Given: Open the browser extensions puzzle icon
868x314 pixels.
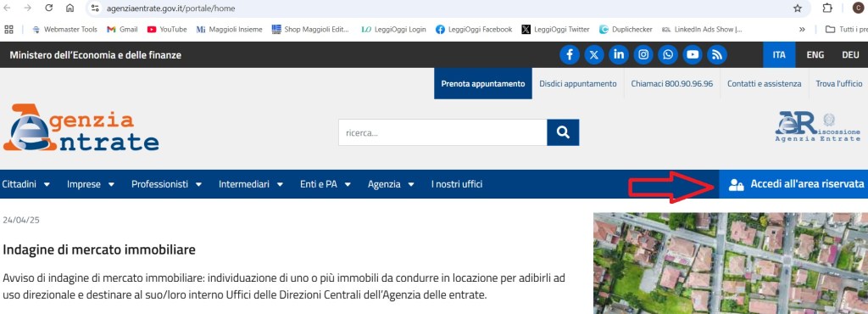Looking at the screenshot, I should click(x=827, y=8).
